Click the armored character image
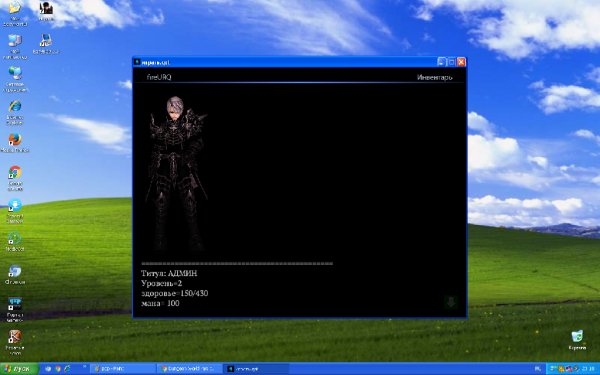The width and height of the screenshot is (600, 375). 176,173
